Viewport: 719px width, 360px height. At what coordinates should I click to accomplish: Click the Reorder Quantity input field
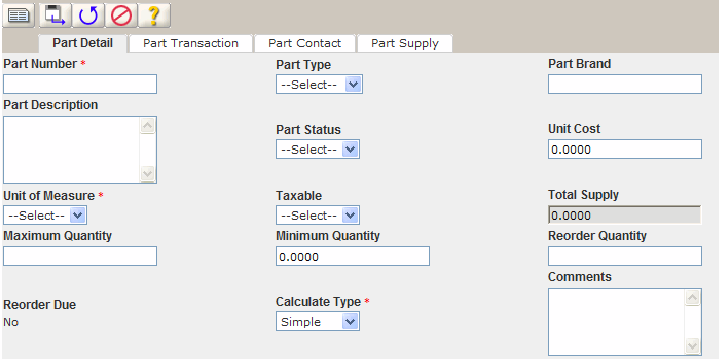click(x=625, y=256)
